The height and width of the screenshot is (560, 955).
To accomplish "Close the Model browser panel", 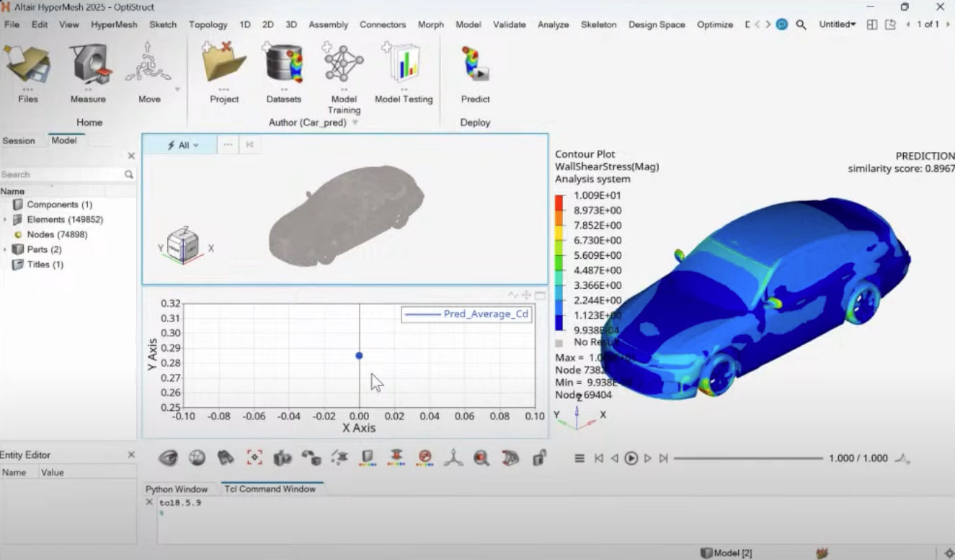I will [131, 156].
